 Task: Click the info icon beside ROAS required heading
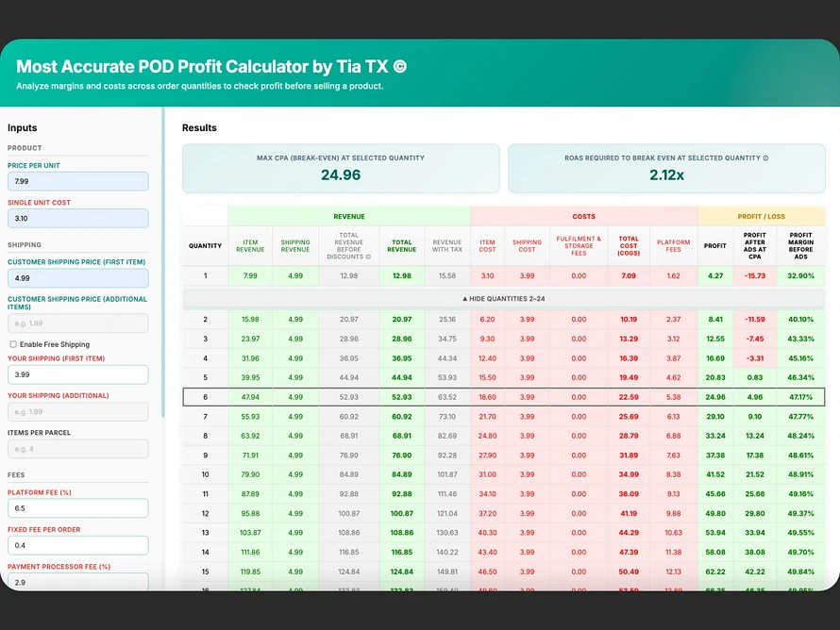tap(765, 157)
